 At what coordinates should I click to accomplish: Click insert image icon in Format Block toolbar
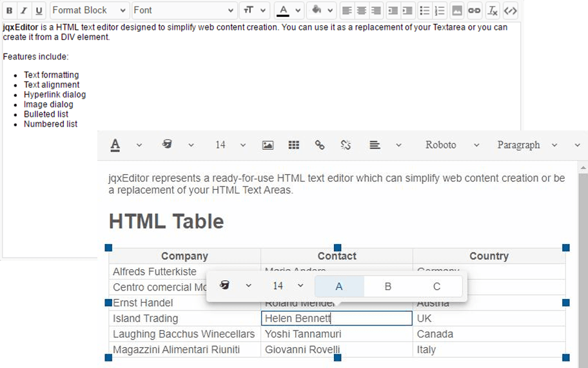456,10
